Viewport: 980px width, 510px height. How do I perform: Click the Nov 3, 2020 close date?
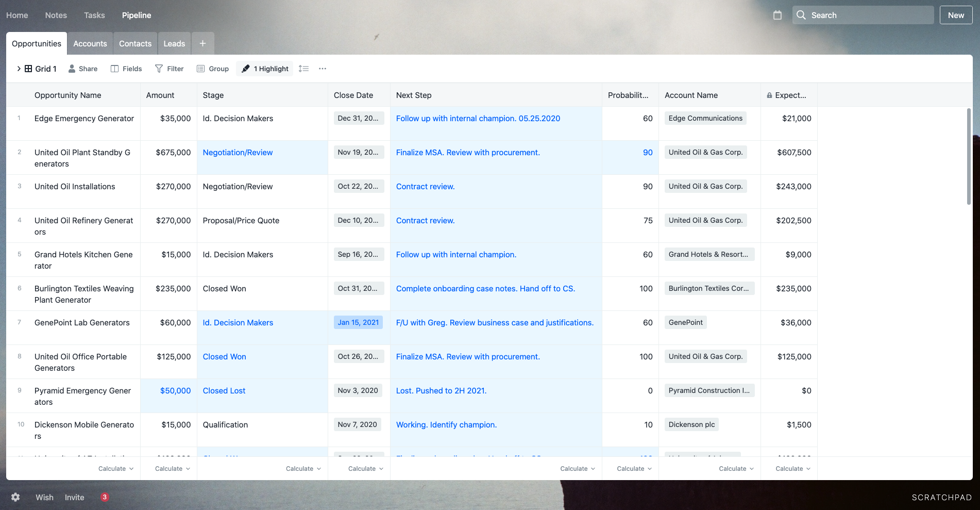pyautogui.click(x=358, y=390)
